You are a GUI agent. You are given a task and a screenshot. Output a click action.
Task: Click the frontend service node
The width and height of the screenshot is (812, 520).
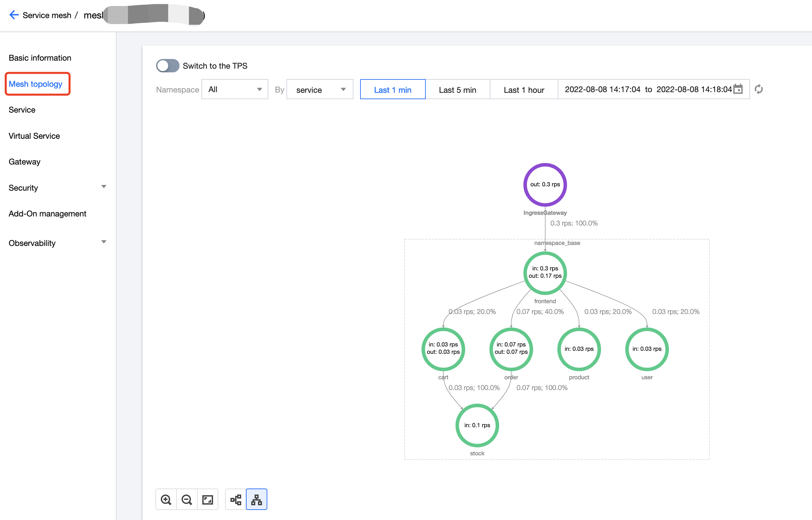point(545,272)
